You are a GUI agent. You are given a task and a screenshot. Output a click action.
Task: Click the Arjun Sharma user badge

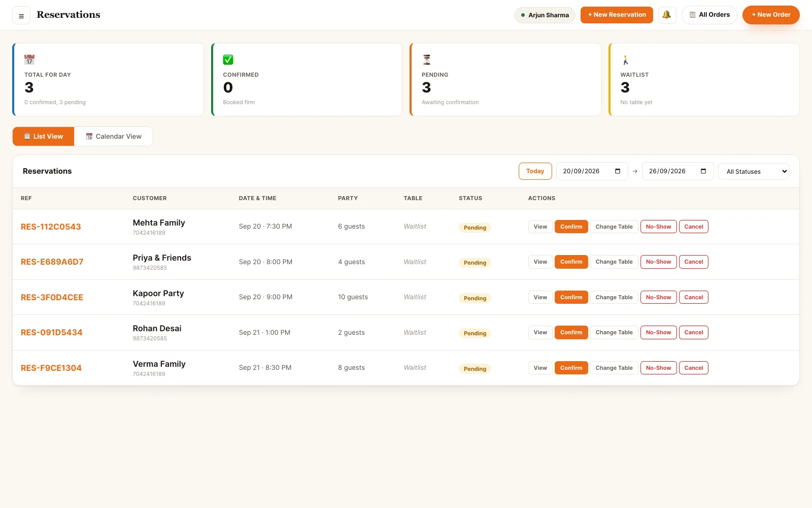coord(545,15)
